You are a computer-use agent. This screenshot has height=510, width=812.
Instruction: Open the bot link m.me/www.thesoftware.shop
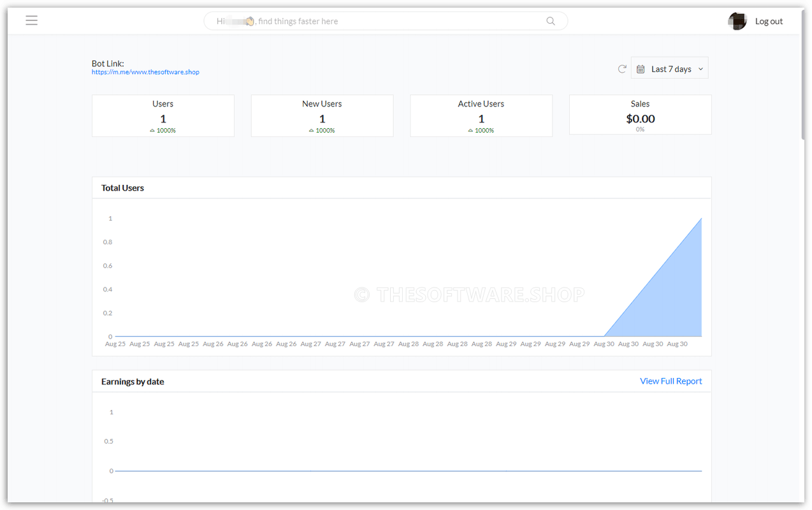(x=145, y=71)
